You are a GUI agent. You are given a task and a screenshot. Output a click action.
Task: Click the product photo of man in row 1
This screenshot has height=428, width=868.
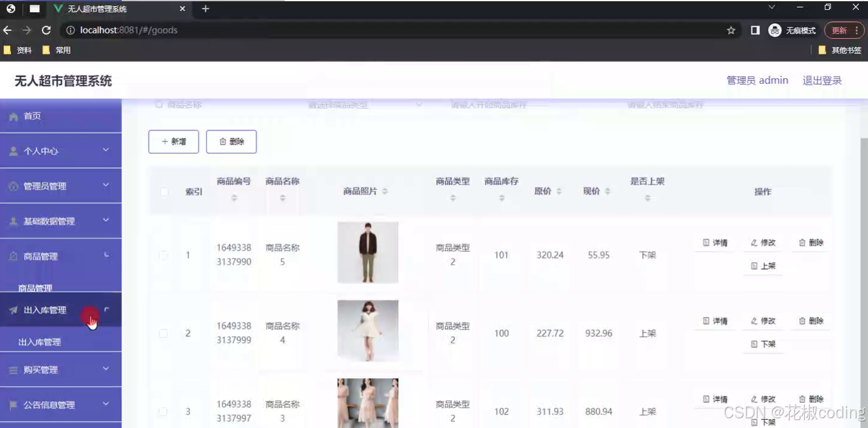click(x=368, y=253)
